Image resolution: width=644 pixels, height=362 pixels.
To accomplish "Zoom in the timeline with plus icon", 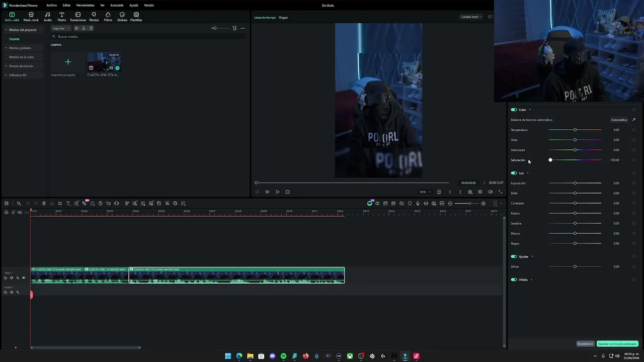I will pyautogui.click(x=484, y=203).
